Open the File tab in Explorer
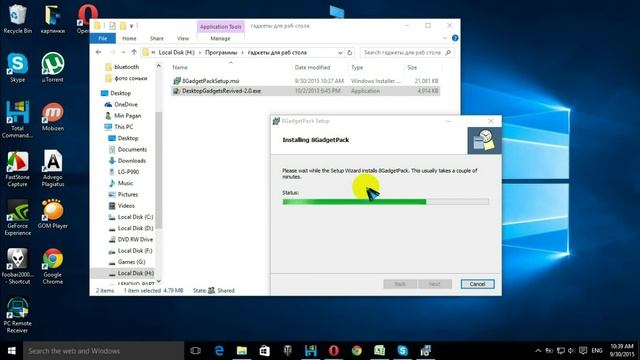The image size is (640, 360). 103,38
